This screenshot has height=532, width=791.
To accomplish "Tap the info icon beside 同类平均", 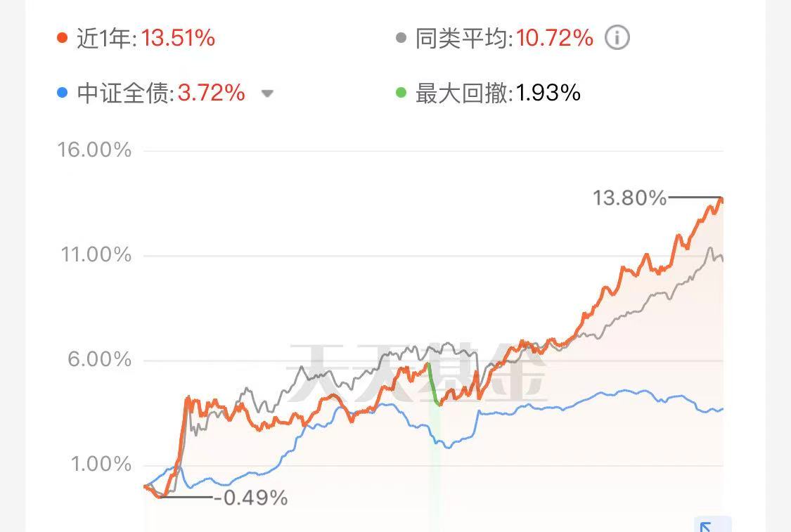I will [x=617, y=38].
